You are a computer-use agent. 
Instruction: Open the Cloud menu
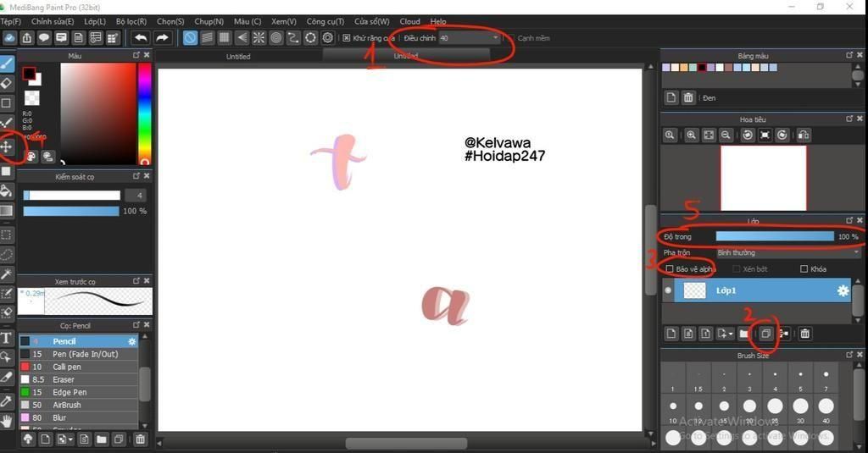coord(409,21)
